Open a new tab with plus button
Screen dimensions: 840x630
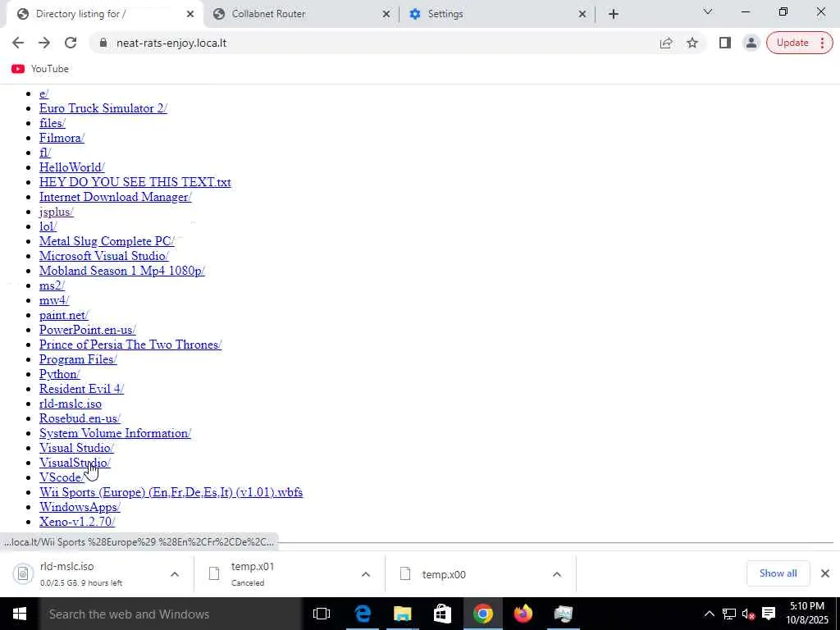pyautogui.click(x=614, y=14)
